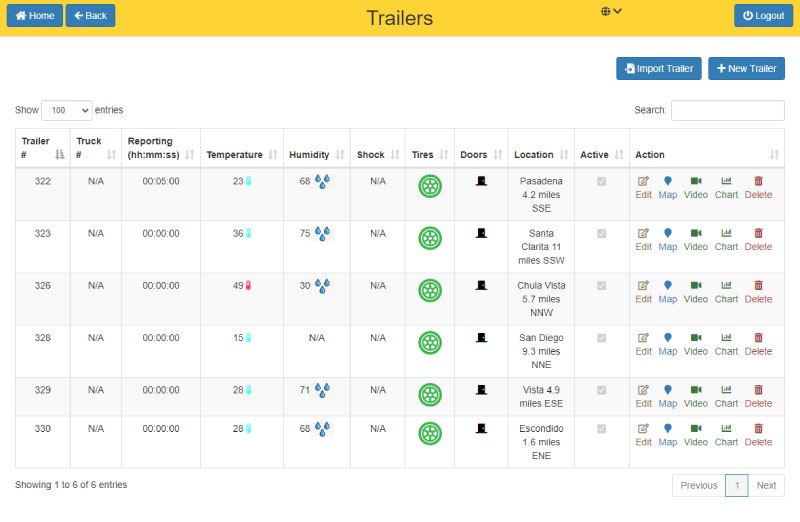Toggle Active checkbox for trailer 326

pos(602,285)
